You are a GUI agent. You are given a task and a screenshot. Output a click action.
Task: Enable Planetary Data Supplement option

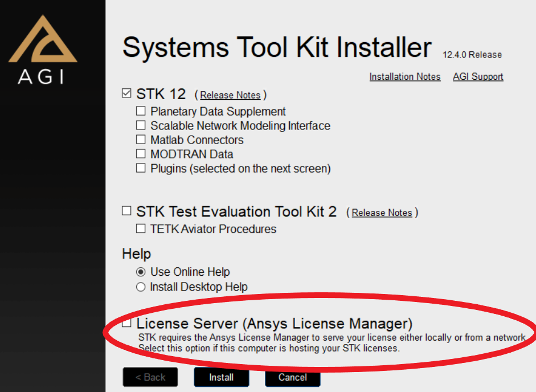pos(141,111)
